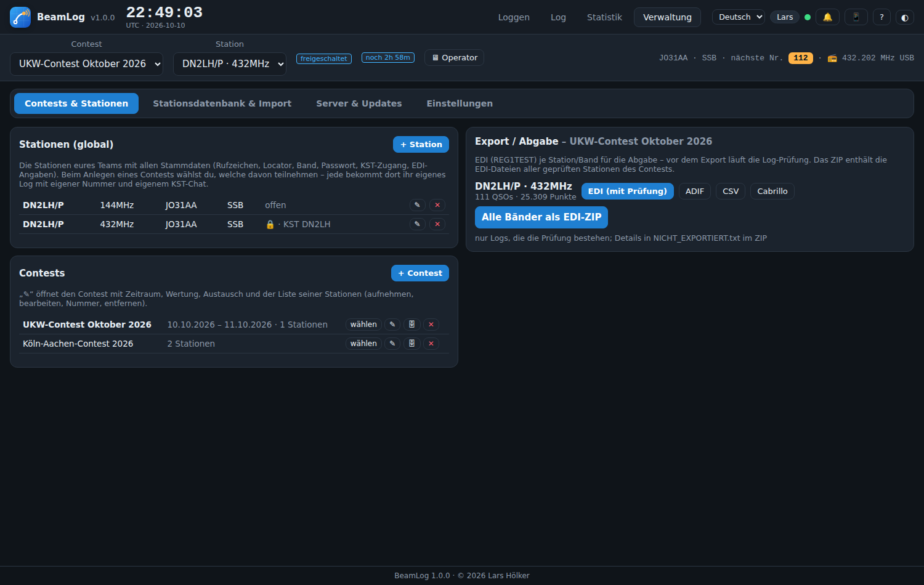This screenshot has width=924, height=585.
Task: Switch to Stationsdatenbank & Import tab
Action: 222,103
